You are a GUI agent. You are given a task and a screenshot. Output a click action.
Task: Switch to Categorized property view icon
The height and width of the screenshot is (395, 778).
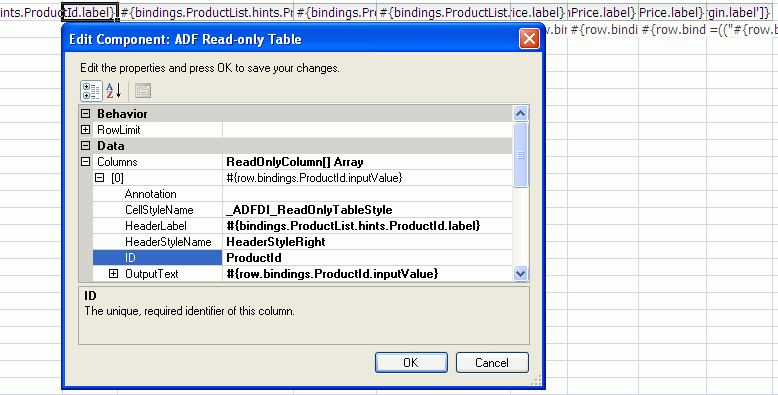pos(91,91)
